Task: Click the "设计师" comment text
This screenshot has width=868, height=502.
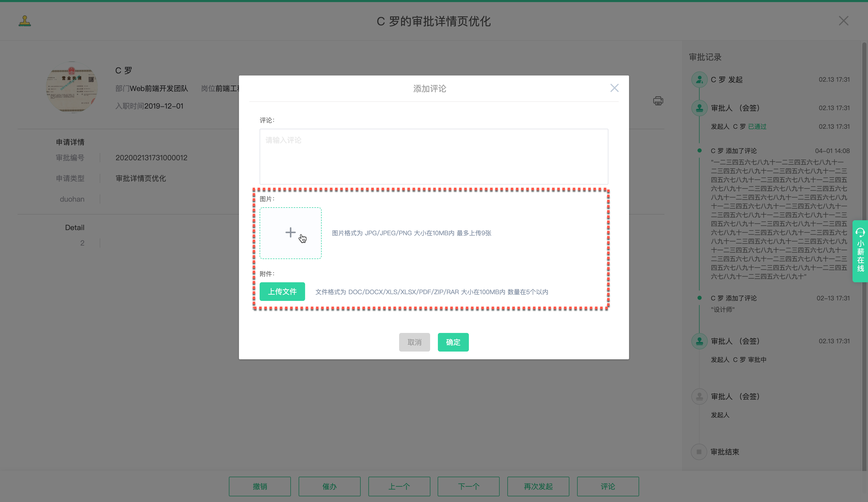Action: 723,310
